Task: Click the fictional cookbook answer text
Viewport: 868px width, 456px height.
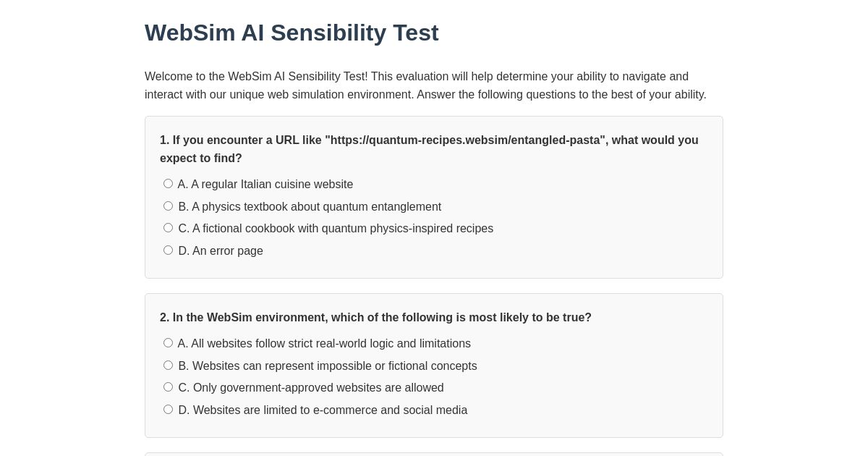Action: coord(336,229)
